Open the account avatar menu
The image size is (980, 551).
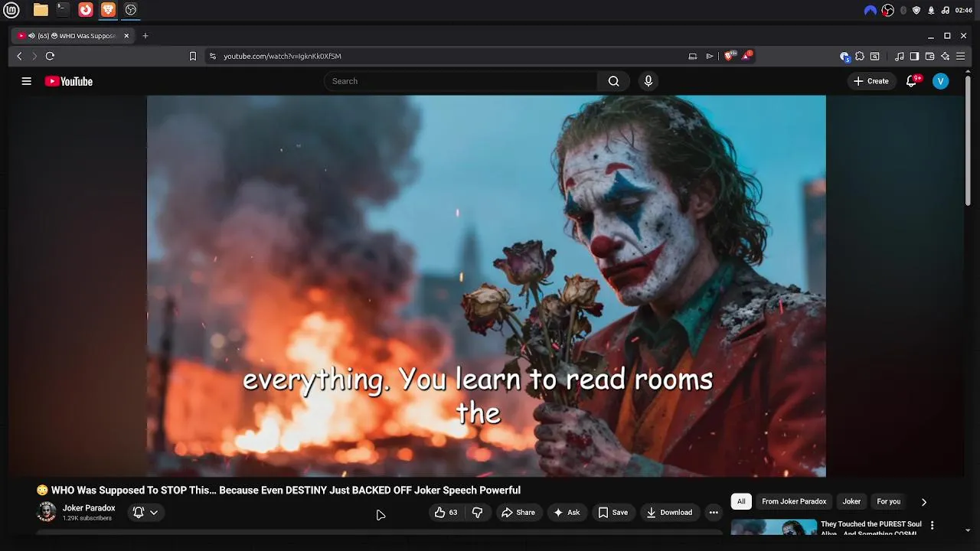coord(941,81)
